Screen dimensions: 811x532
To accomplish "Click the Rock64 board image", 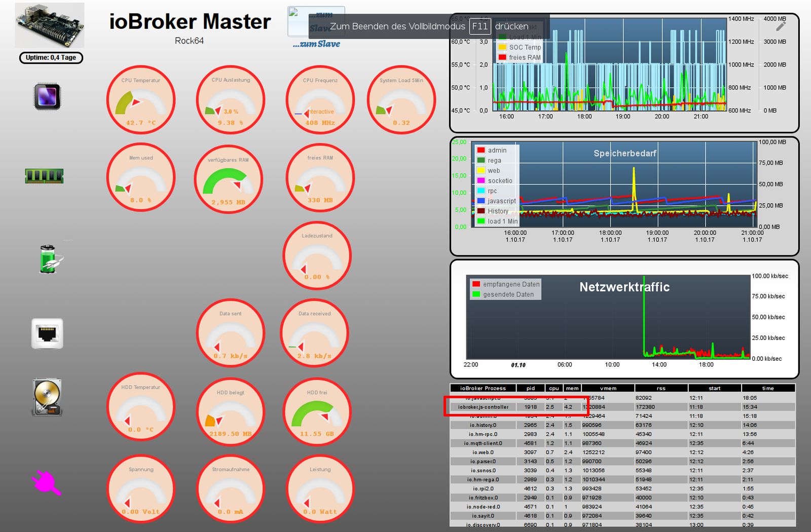I will (x=50, y=25).
